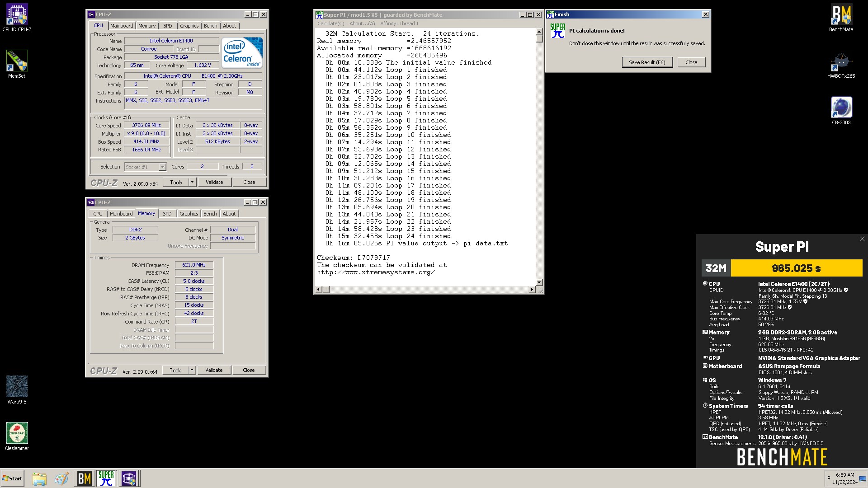Click Core Speed value 3726.09 MHz
Screen dimensions: 868x488
click(146, 126)
